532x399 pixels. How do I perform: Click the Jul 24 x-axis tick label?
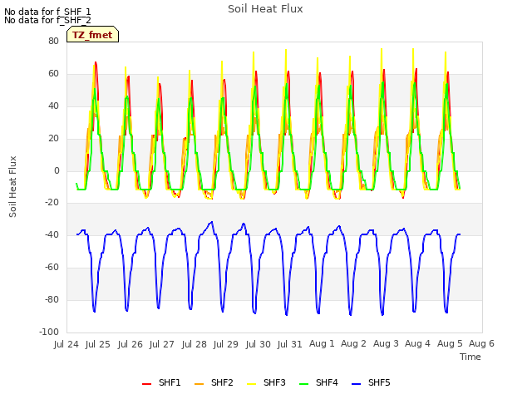[x=66, y=344]
